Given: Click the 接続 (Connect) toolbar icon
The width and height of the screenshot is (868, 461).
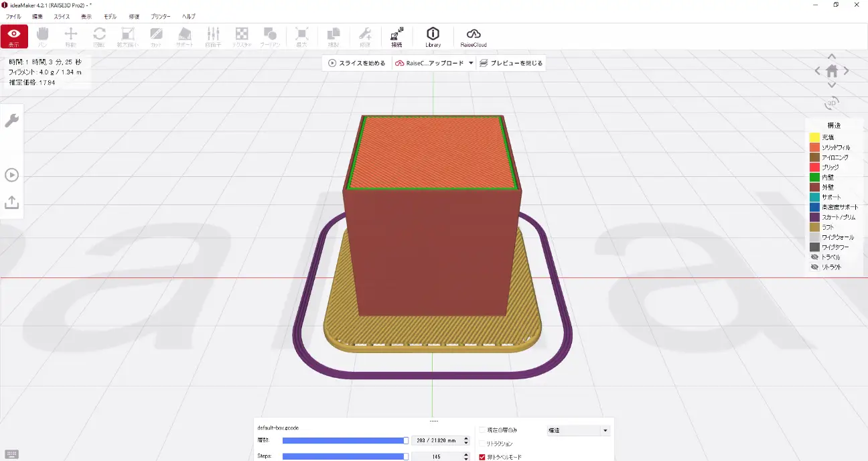Looking at the screenshot, I should (x=396, y=36).
